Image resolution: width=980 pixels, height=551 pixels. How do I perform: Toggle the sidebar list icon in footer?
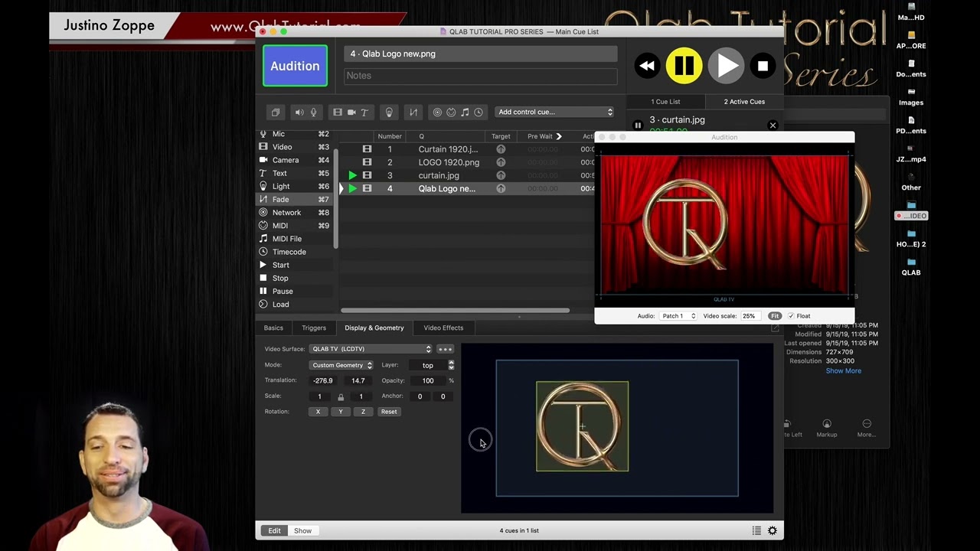pyautogui.click(x=756, y=530)
